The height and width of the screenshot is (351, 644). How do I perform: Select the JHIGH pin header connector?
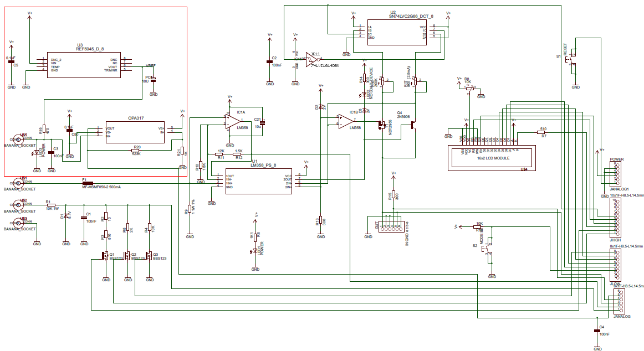pos(616,218)
